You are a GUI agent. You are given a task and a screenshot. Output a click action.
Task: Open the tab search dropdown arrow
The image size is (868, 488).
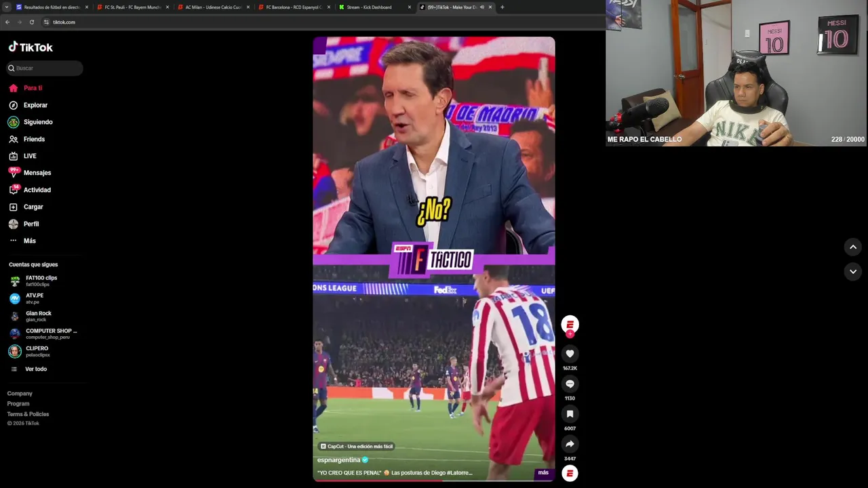(7, 7)
